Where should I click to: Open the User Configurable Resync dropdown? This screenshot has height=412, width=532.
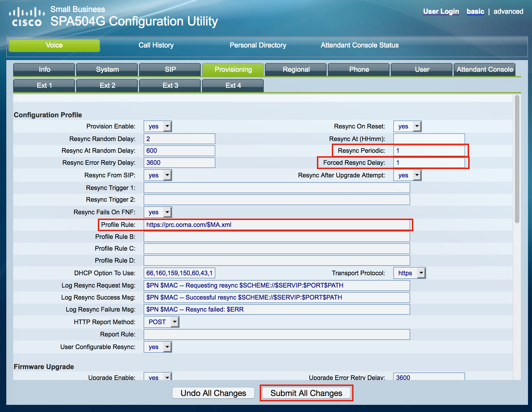click(158, 347)
